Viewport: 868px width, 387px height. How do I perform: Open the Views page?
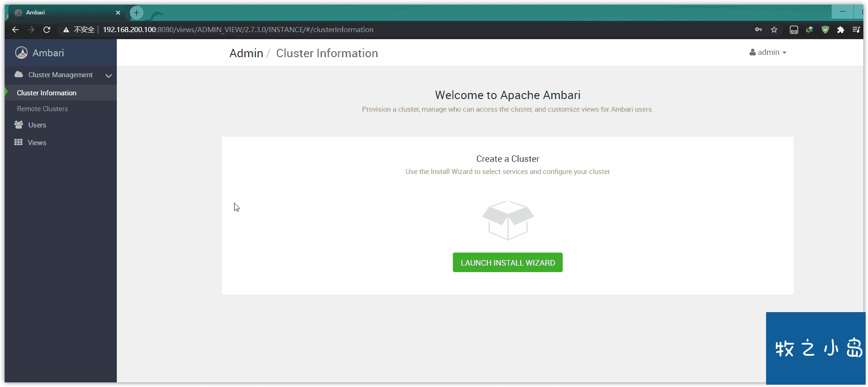37,143
